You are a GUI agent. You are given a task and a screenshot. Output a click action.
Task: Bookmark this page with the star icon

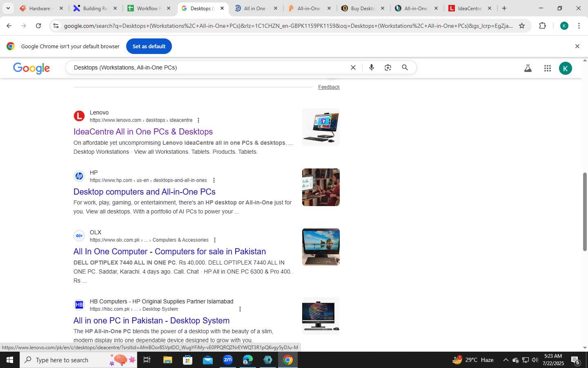click(x=521, y=26)
